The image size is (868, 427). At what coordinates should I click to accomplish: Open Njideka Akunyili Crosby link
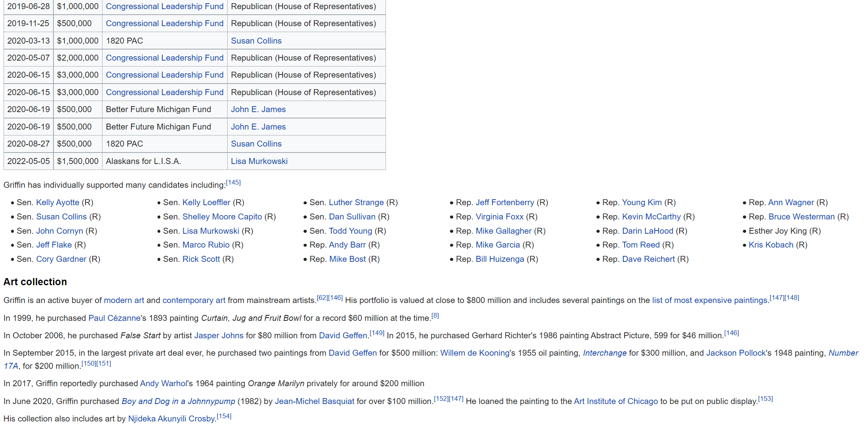tap(172, 419)
